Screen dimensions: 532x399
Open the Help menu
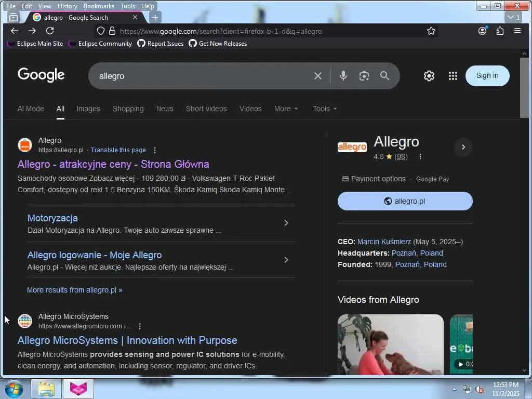point(148,6)
